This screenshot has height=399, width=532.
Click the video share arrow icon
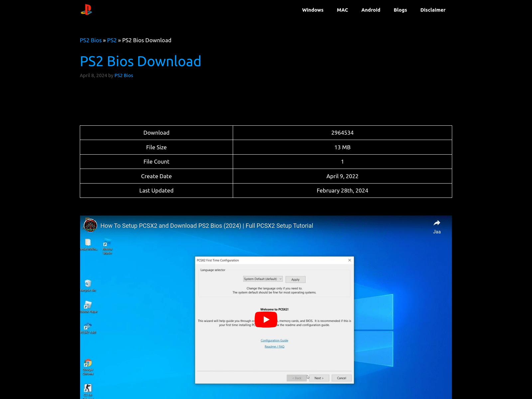pos(437,223)
